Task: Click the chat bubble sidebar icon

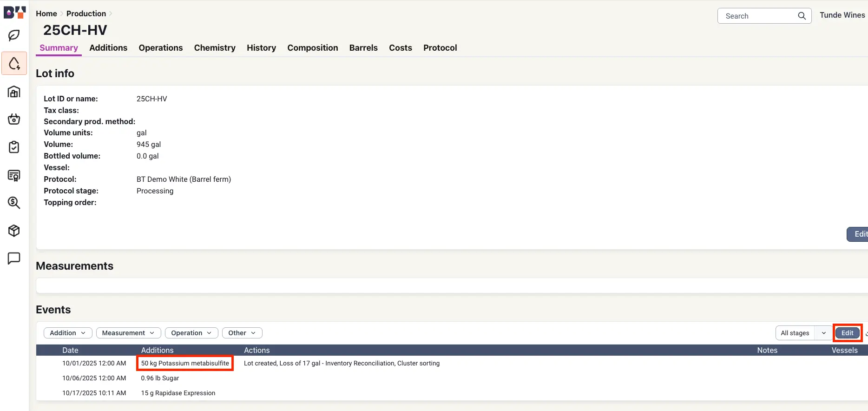Action: [x=14, y=258]
